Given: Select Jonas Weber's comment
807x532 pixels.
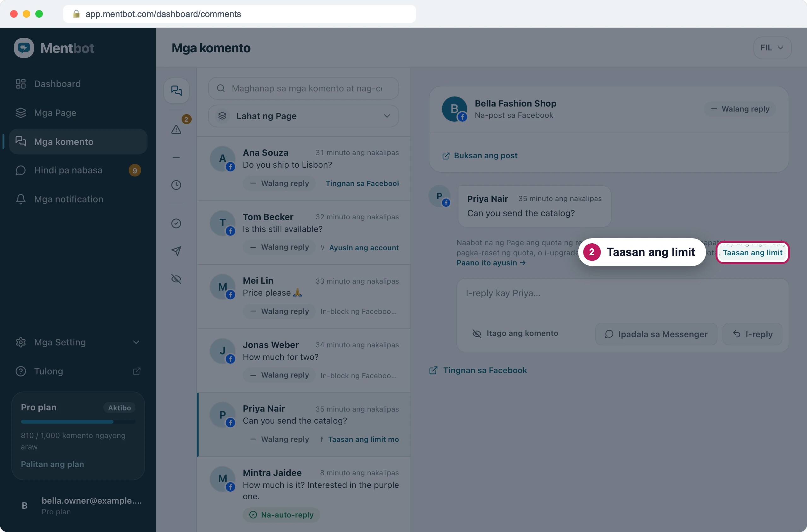Looking at the screenshot, I should pyautogui.click(x=303, y=361).
